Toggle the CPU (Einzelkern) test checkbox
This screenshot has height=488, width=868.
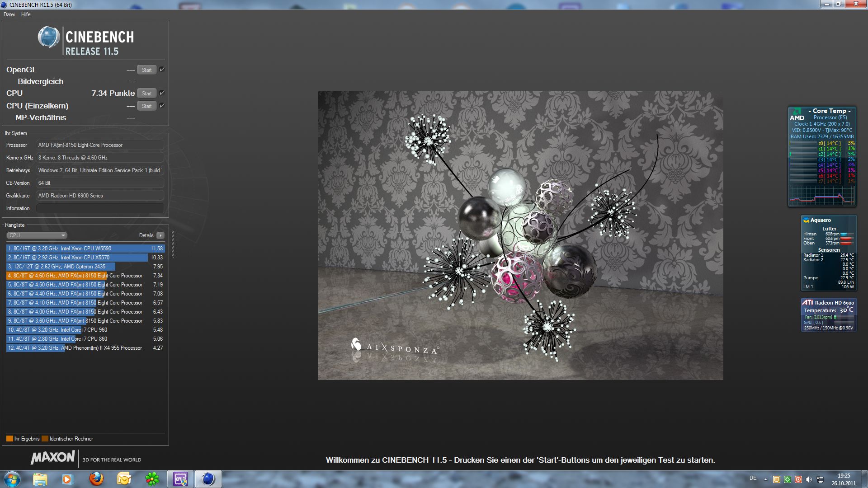[x=162, y=106]
